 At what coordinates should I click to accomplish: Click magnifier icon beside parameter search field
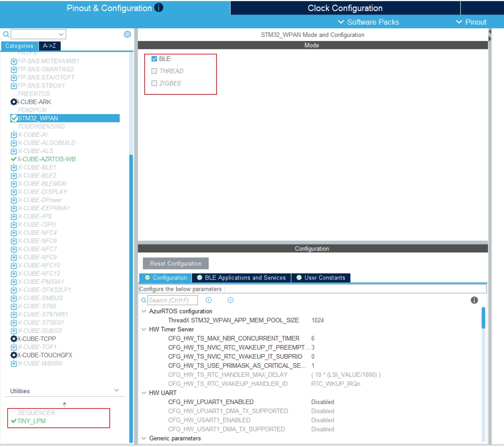click(144, 300)
